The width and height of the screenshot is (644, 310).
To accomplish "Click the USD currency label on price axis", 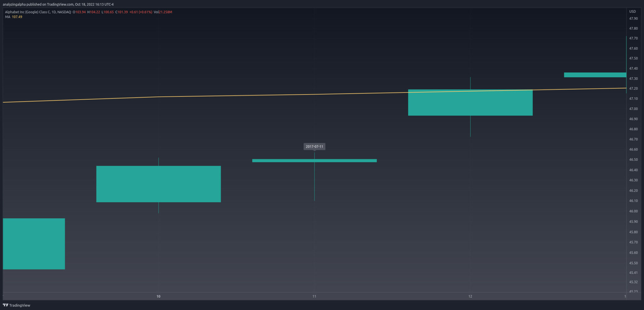I will click(632, 12).
